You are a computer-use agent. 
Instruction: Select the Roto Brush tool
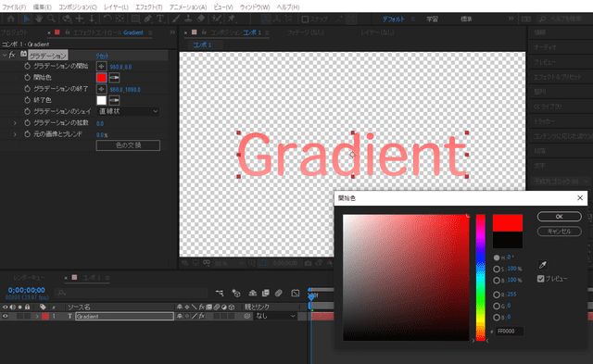click(217, 19)
